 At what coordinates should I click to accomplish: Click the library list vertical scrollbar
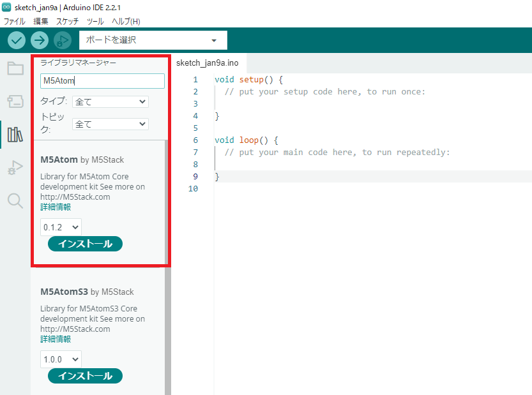point(167,267)
